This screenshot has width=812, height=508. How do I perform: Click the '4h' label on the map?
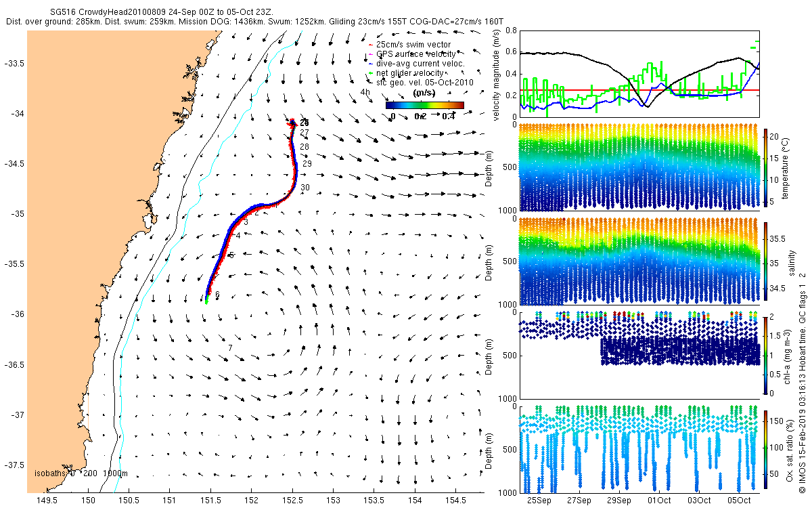point(365,92)
